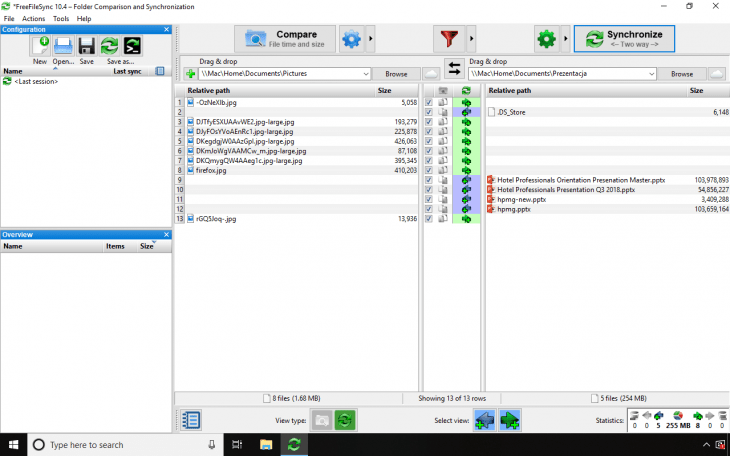Swap sides arrows button
Image resolution: width=730 pixels, height=456 pixels.
(454, 68)
